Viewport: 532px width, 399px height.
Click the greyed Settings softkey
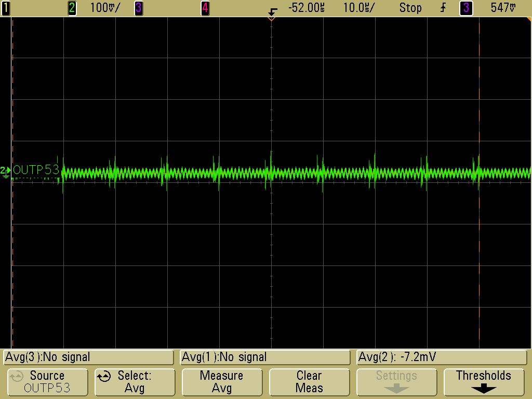coord(396,382)
